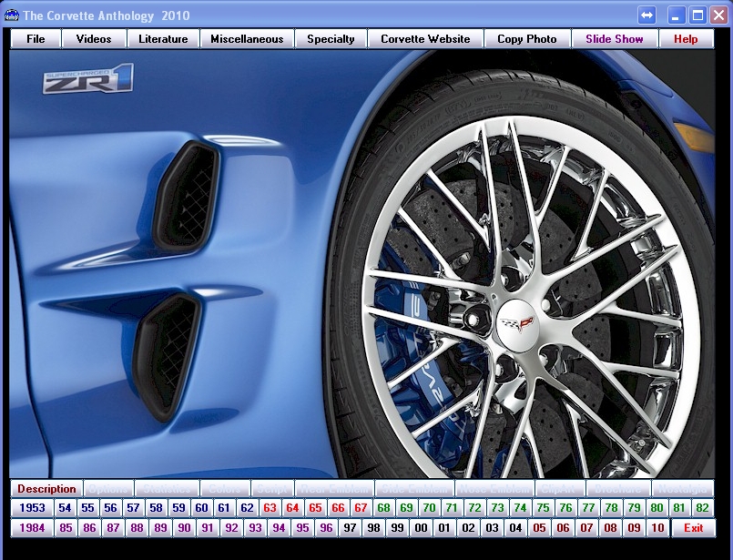Choose model year 63
This screenshot has height=560, width=733.
coord(270,508)
